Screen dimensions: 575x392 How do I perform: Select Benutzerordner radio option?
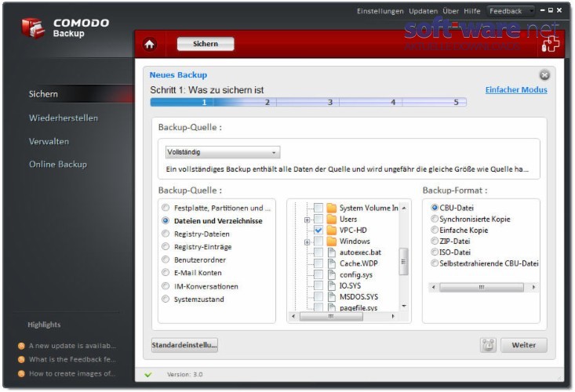[x=166, y=260]
